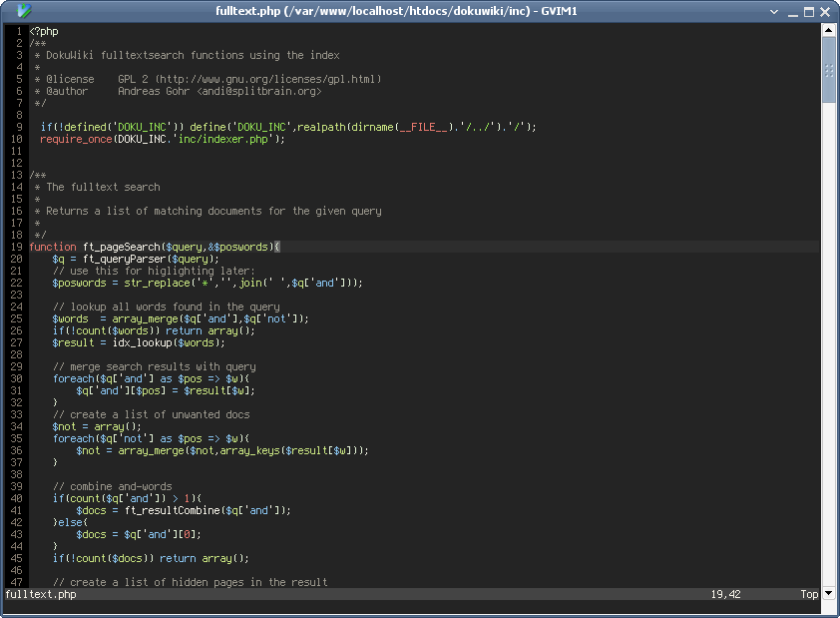Close the GVIM1 window
Viewport: 840px width, 618px height.
tap(825, 12)
